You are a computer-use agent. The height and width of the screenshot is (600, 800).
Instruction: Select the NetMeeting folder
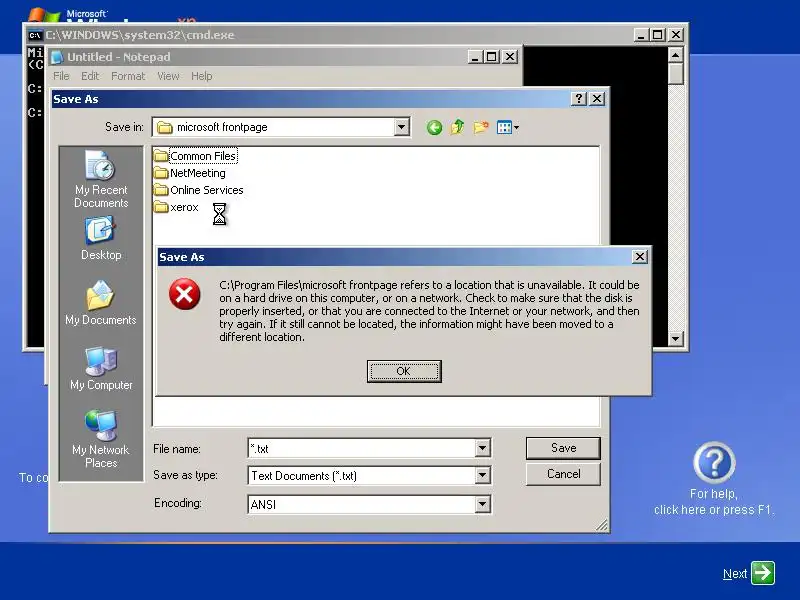point(190,173)
